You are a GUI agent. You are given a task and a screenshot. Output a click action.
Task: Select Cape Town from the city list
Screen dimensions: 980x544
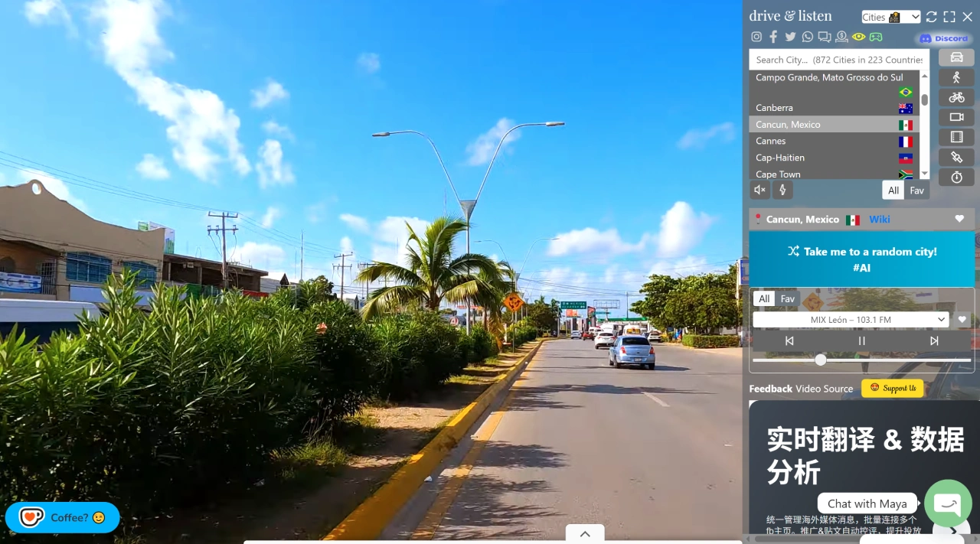click(x=834, y=174)
